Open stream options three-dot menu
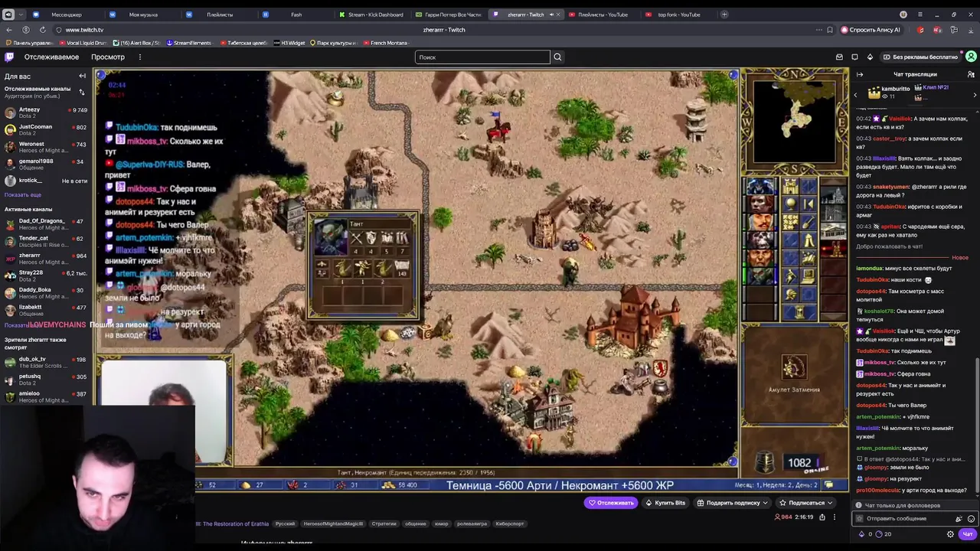 835,517
